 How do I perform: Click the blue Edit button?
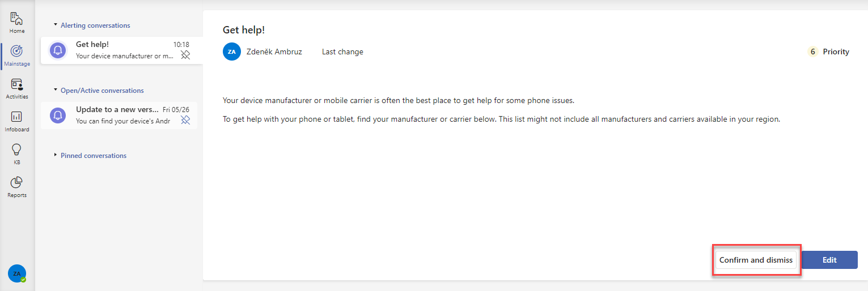(x=829, y=260)
